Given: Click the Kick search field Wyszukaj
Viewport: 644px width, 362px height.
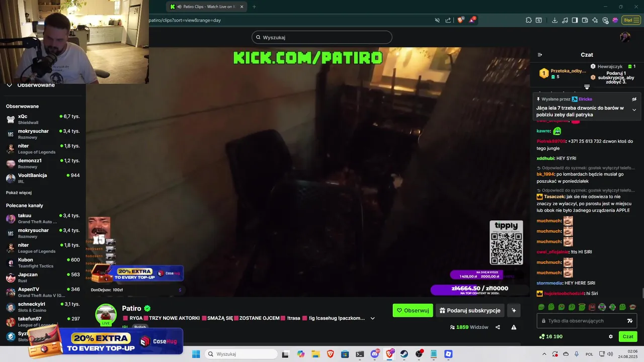Looking at the screenshot, I should pyautogui.click(x=322, y=37).
